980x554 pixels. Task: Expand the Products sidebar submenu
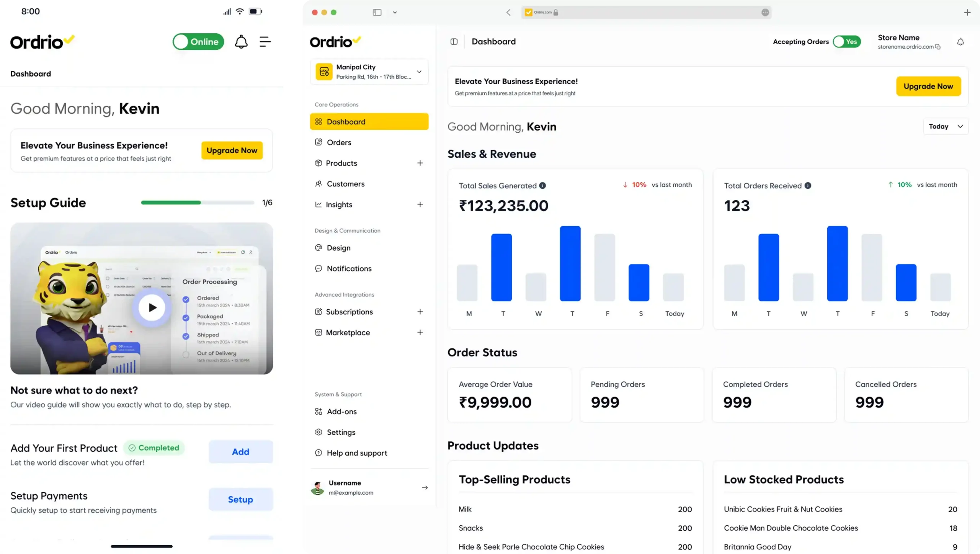click(420, 163)
